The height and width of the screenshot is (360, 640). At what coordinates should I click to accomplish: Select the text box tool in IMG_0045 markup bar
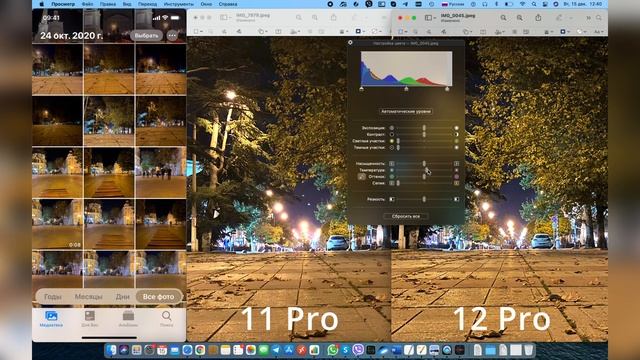coord(483,31)
